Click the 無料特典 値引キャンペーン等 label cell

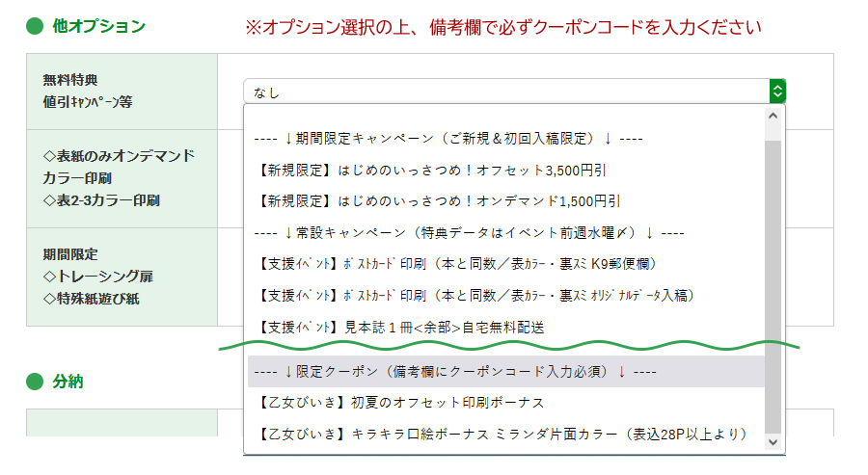click(122, 92)
